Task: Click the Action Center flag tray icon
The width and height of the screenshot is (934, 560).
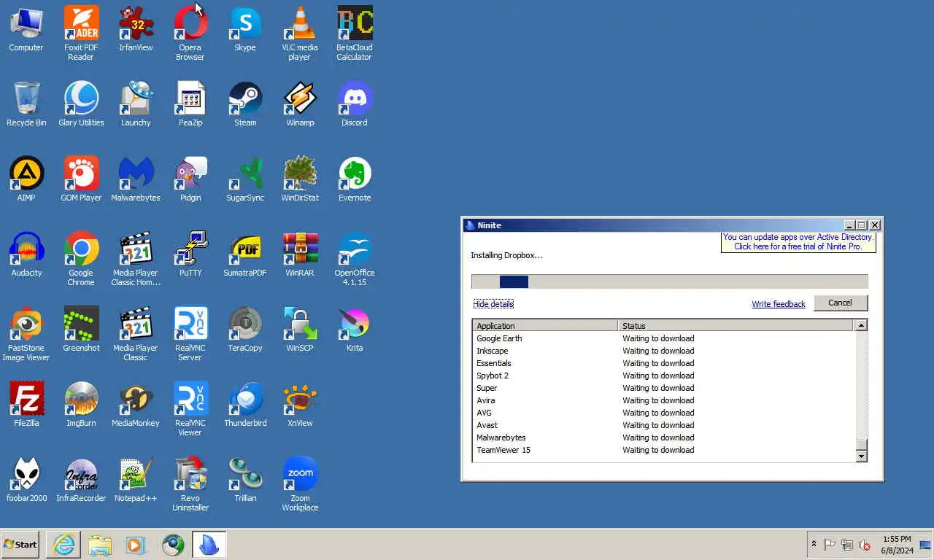Action: (830, 544)
